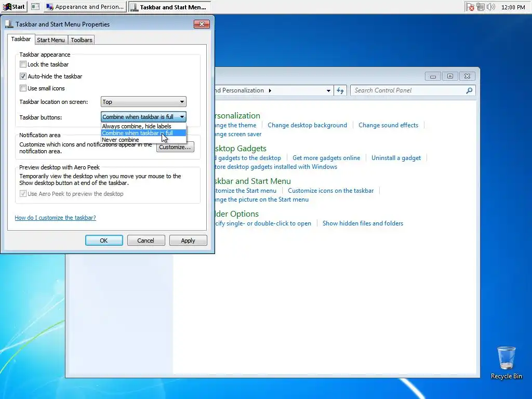This screenshot has height=399, width=532.
Task: Select the Recycle Bin desktop icon
Action: coord(506,362)
